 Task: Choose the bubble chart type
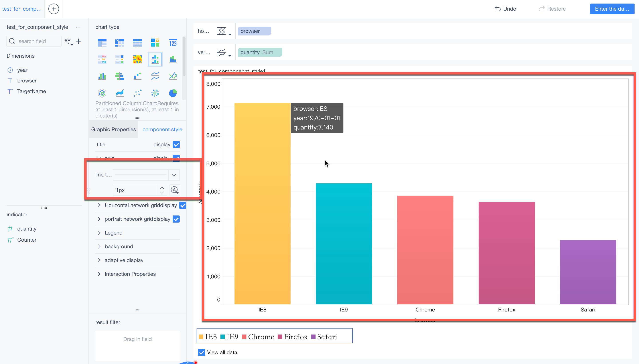pos(155,93)
